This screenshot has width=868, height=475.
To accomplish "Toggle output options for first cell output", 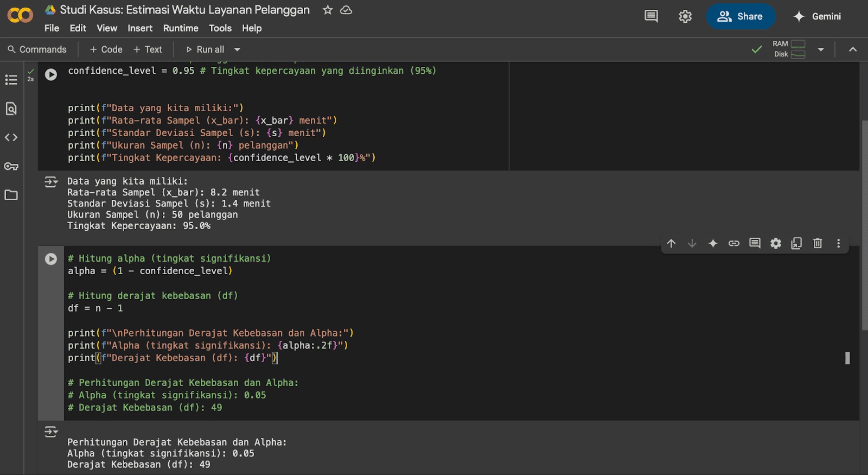I will 51,182.
